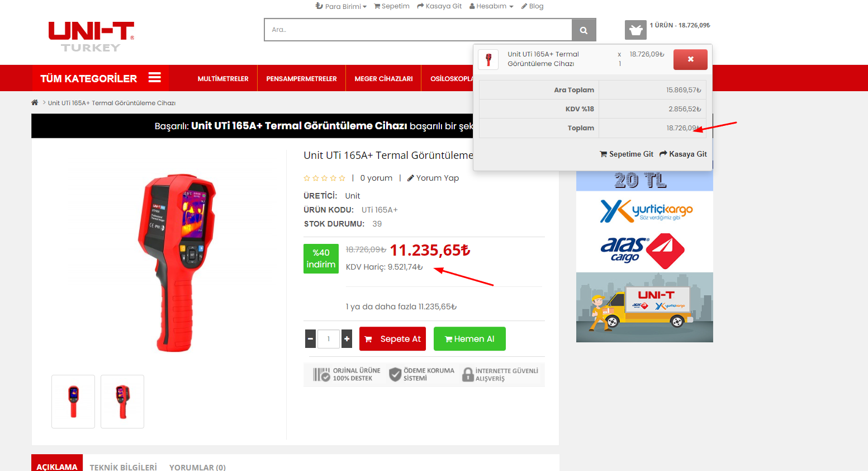Click the STOK DURUMU value 39

pos(377,224)
